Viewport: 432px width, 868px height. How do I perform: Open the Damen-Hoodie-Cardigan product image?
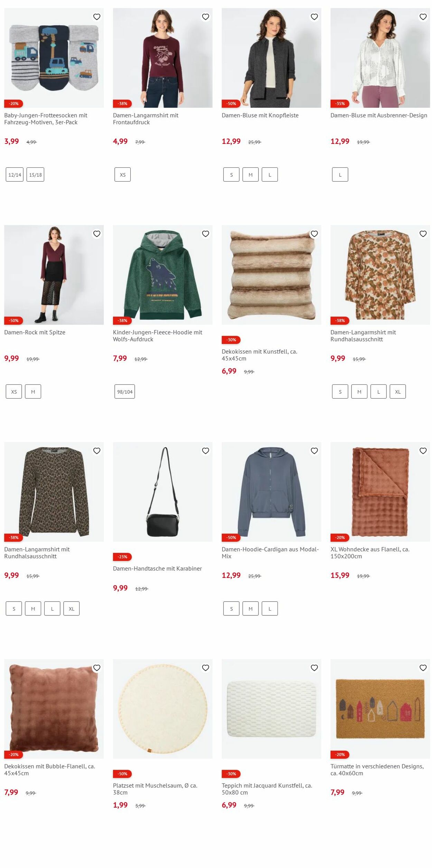click(271, 492)
